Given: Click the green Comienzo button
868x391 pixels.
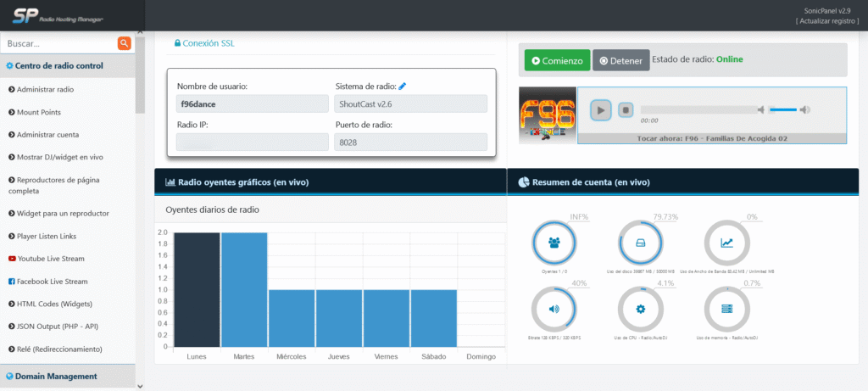Looking at the screenshot, I should coord(556,61).
